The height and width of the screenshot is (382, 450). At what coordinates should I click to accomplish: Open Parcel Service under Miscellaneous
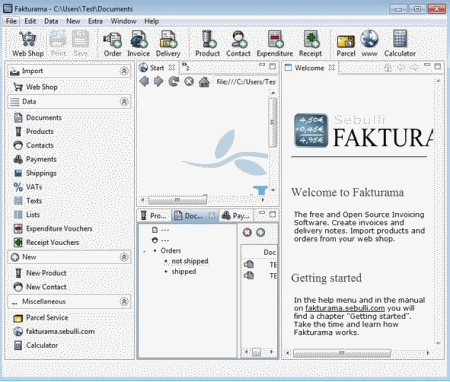41,318
